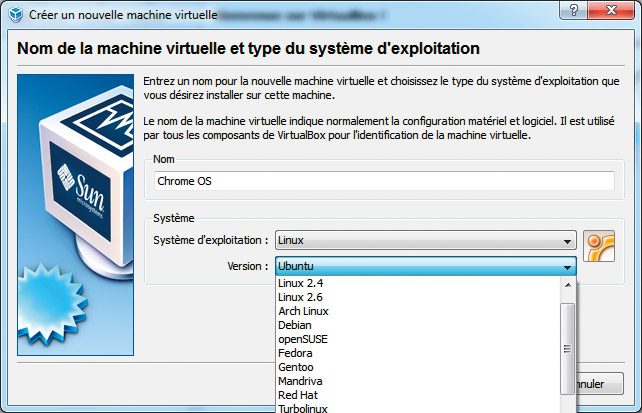Select Linux 2.6 from the version list
This screenshot has height=413, width=642.
point(418,297)
